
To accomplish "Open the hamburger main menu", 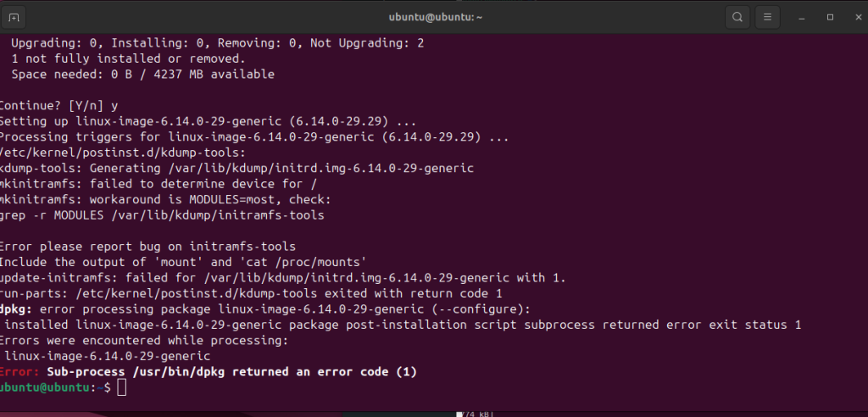I will [x=766, y=17].
